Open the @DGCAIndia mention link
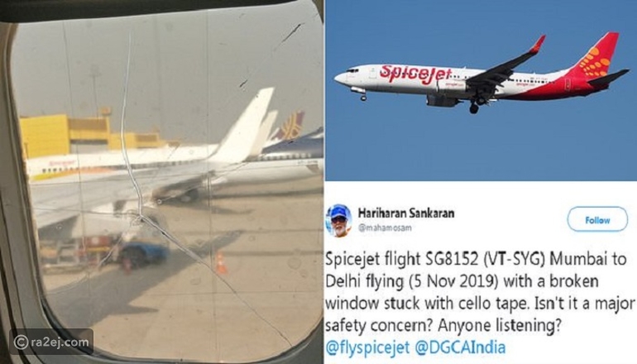 click(x=460, y=347)
